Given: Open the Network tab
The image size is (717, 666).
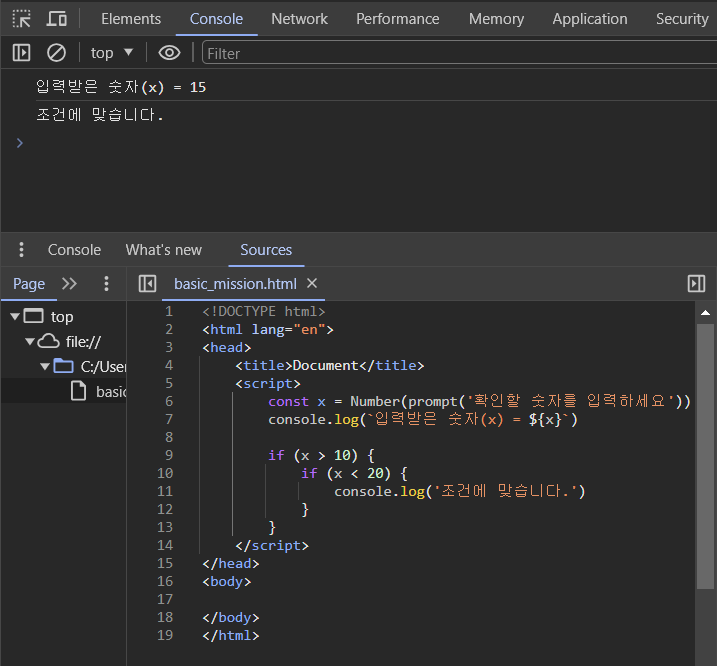Looking at the screenshot, I should click(300, 19).
